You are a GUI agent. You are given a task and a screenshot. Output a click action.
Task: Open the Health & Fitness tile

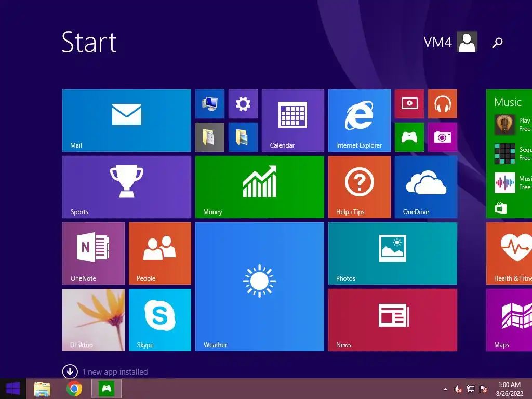pos(509,254)
